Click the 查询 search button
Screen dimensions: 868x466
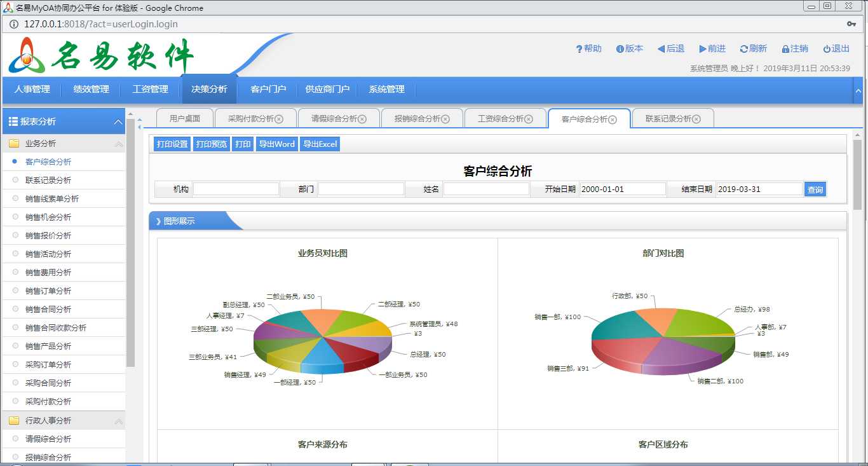tap(815, 189)
